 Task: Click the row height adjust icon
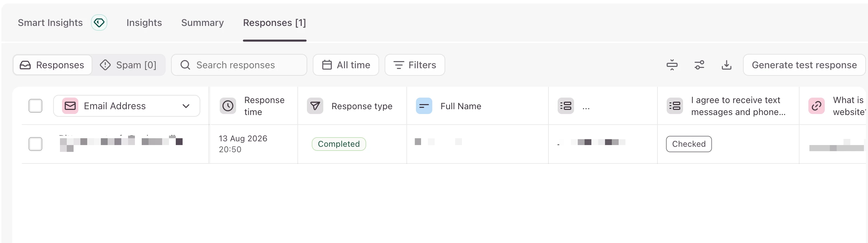click(x=672, y=65)
